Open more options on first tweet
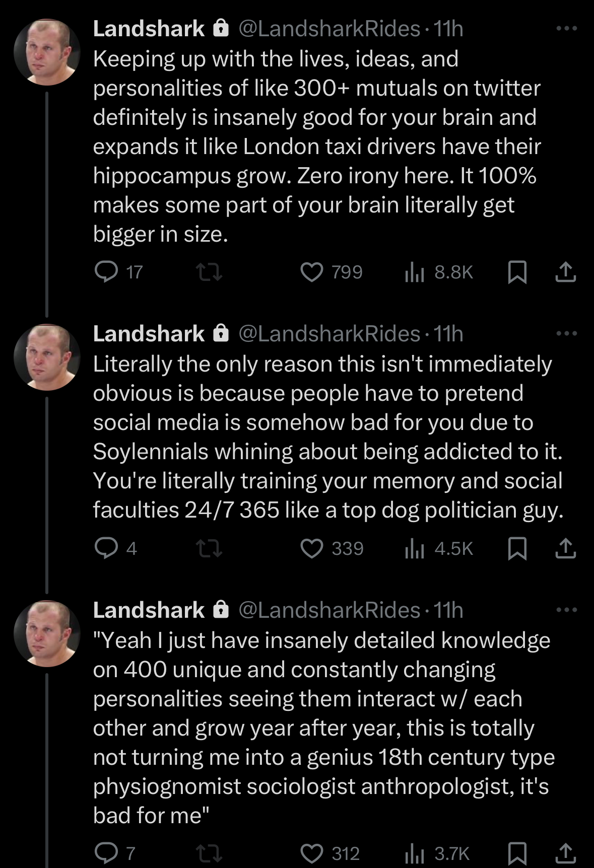Screen dimensions: 594x868 point(566,29)
